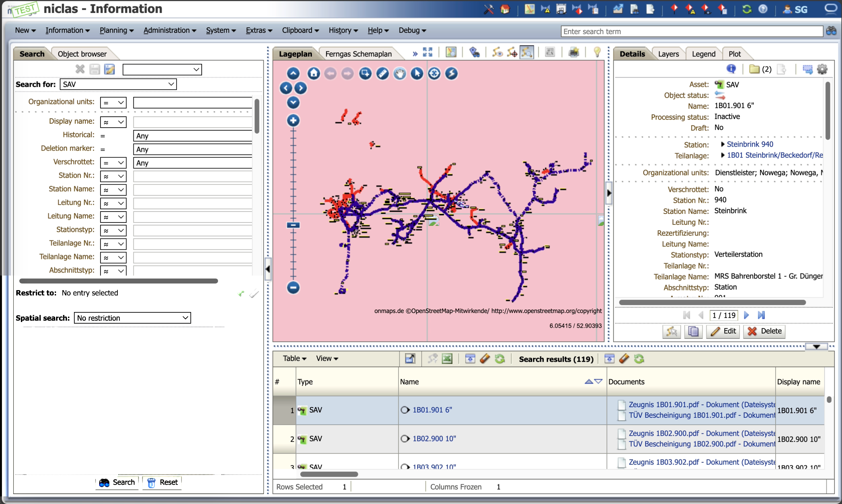Click the binoculars icon beside search field
This screenshot has width=842, height=504.
pyautogui.click(x=831, y=31)
